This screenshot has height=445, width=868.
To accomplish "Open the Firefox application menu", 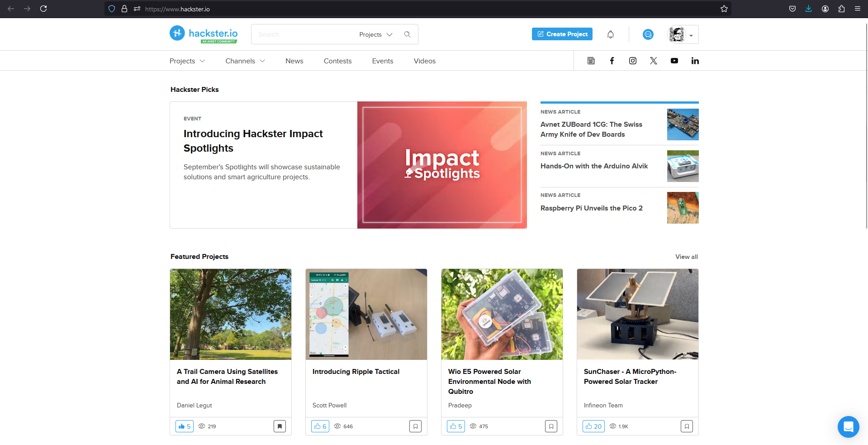I will [858, 9].
